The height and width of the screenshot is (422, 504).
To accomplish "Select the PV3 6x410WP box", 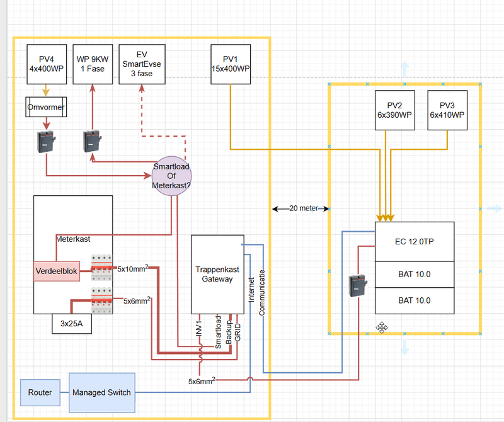I will [447, 110].
